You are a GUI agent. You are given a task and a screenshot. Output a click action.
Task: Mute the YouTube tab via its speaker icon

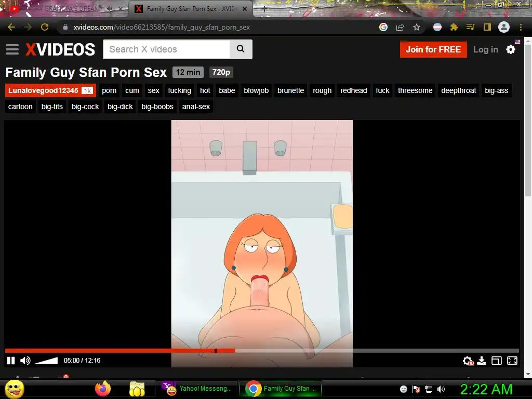coord(109,9)
